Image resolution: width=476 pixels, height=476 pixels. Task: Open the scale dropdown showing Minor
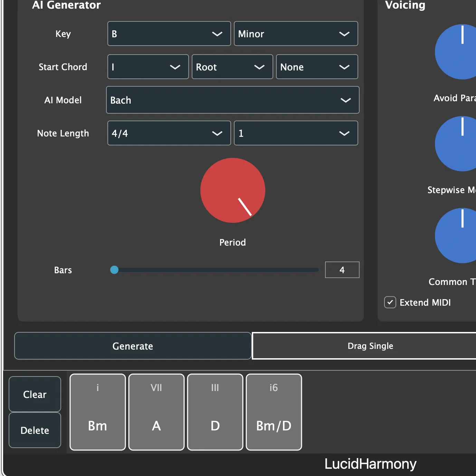coord(296,34)
